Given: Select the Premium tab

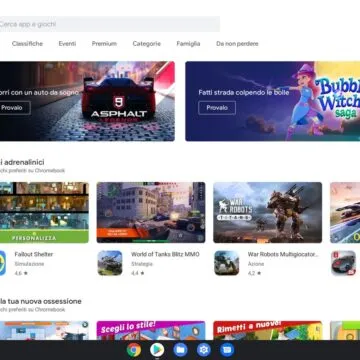Looking at the screenshot, I should click(x=104, y=44).
